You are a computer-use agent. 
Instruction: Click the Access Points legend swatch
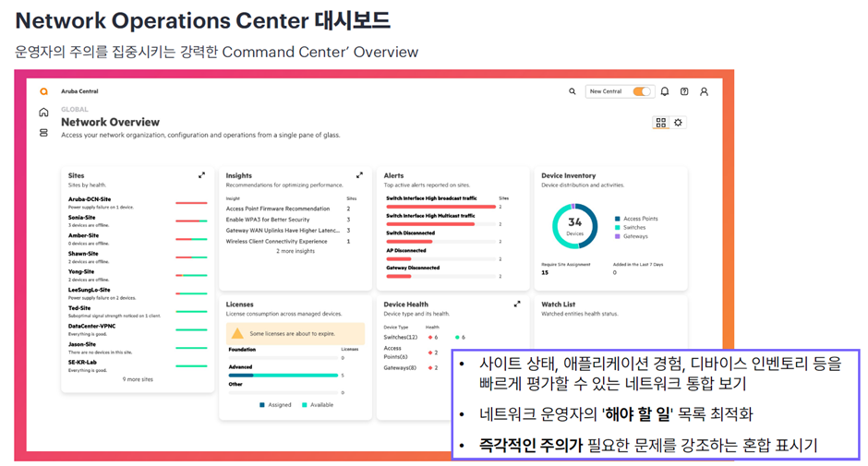pos(617,219)
